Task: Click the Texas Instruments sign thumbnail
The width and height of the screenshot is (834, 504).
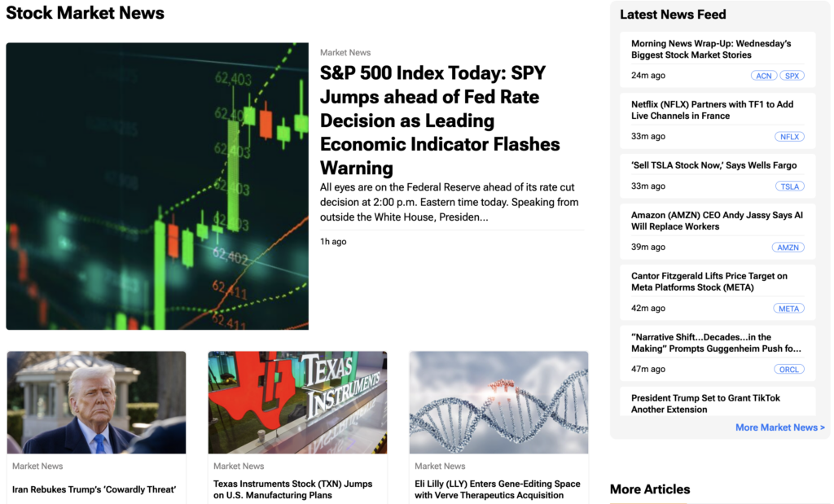Action: click(x=297, y=402)
